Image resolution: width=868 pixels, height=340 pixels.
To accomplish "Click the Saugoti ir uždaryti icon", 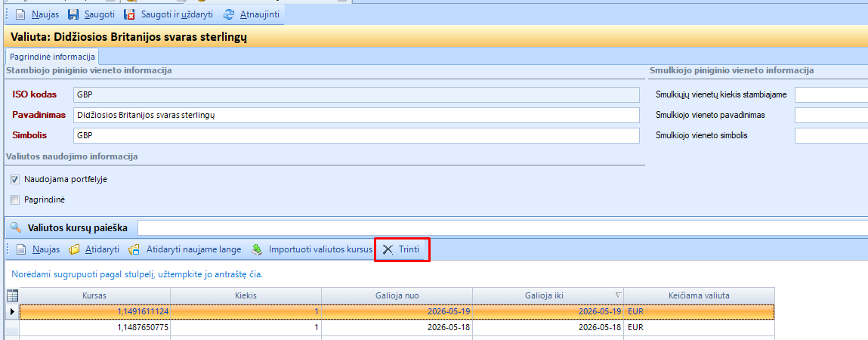I will (129, 14).
